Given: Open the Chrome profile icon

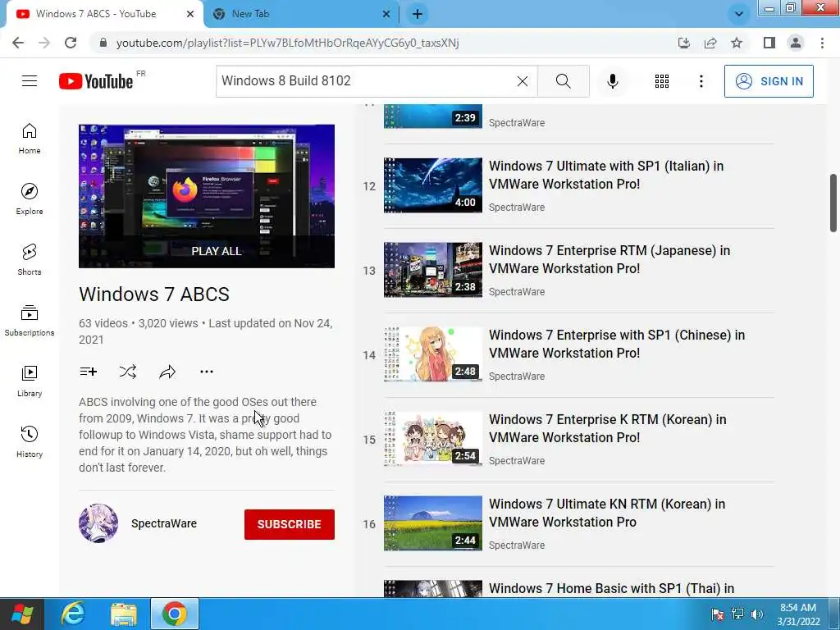Looking at the screenshot, I should (x=796, y=43).
